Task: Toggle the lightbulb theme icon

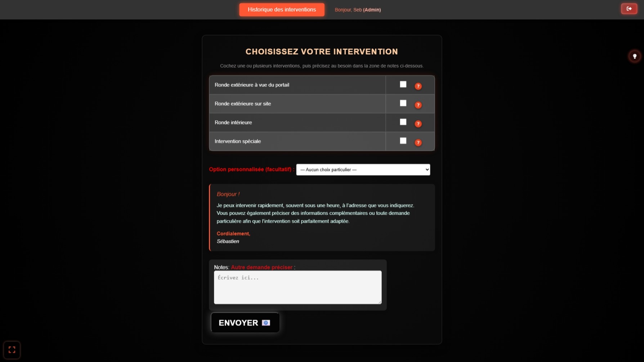Action: pos(634,56)
